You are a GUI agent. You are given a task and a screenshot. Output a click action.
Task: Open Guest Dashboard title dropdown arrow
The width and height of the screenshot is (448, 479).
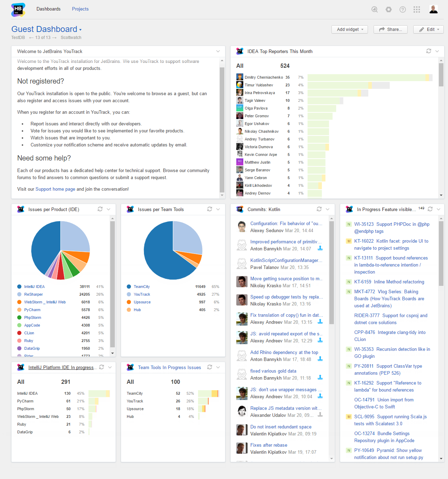tap(80, 30)
